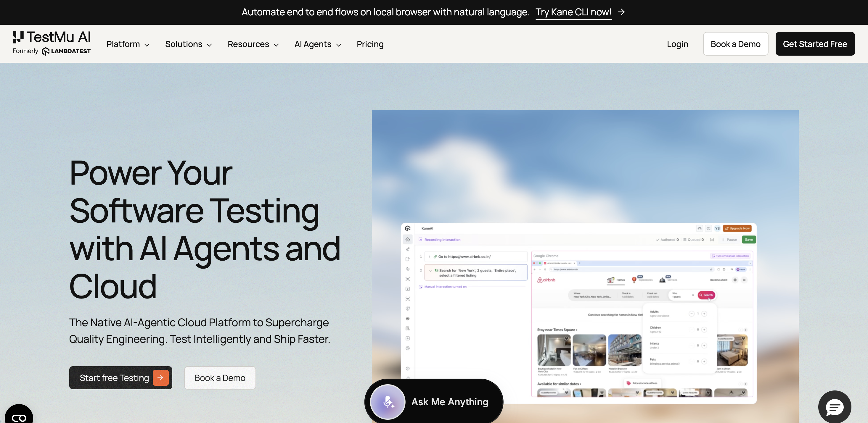868x423 pixels.
Task: Click the back arrow in the embedded Chrome
Action: [535, 269]
